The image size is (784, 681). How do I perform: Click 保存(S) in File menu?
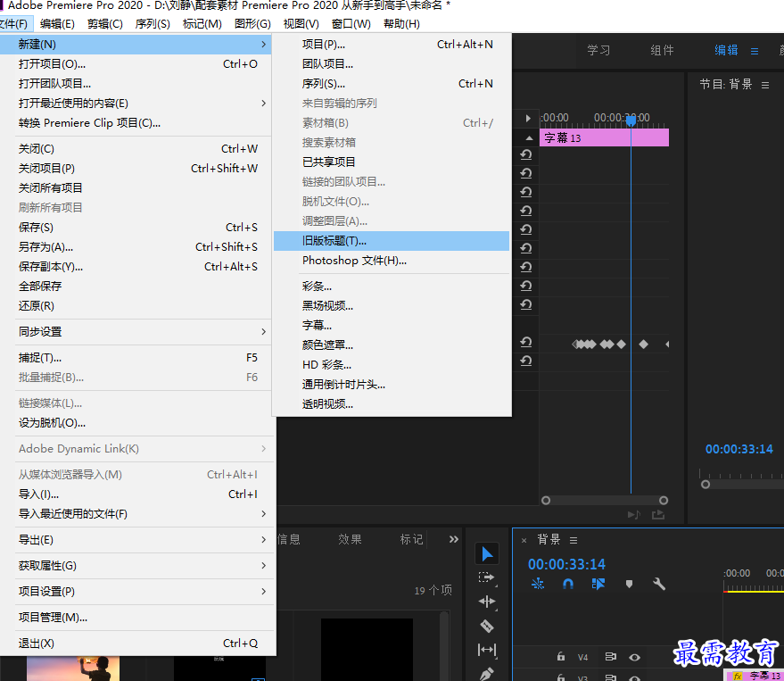(137, 228)
